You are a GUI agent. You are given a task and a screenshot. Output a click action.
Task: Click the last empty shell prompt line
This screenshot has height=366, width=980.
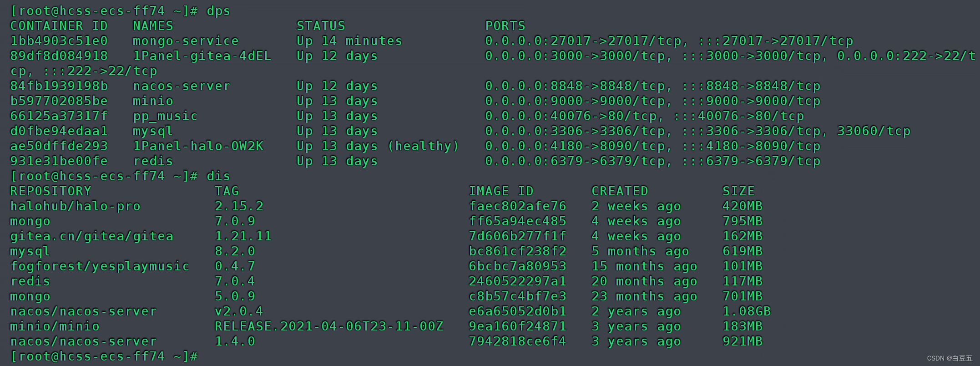(x=104, y=356)
